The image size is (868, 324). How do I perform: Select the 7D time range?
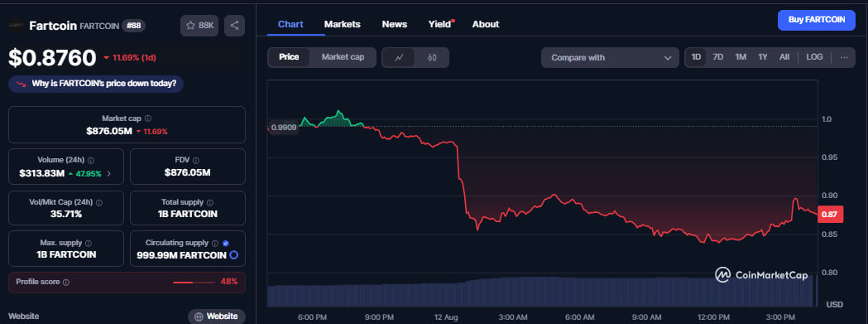coord(718,57)
